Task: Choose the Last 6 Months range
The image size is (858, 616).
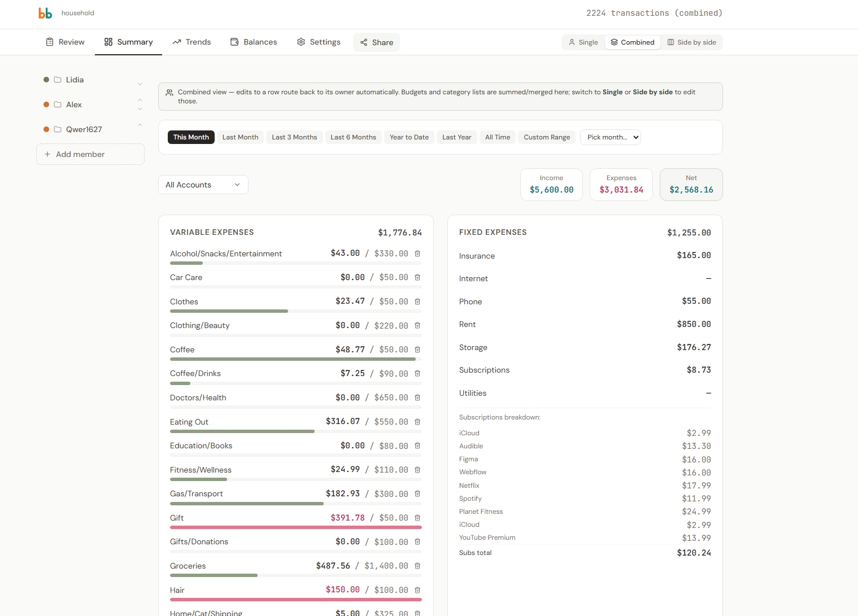Action: pyautogui.click(x=353, y=137)
